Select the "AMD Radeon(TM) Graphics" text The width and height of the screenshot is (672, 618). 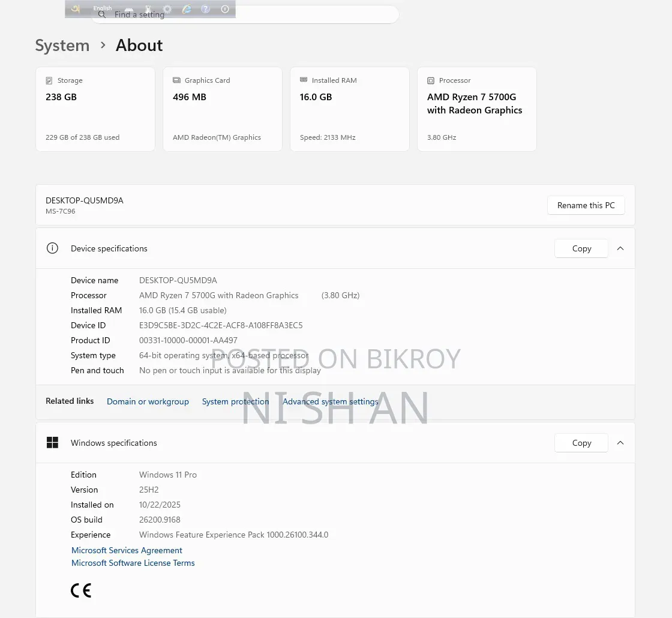(217, 137)
